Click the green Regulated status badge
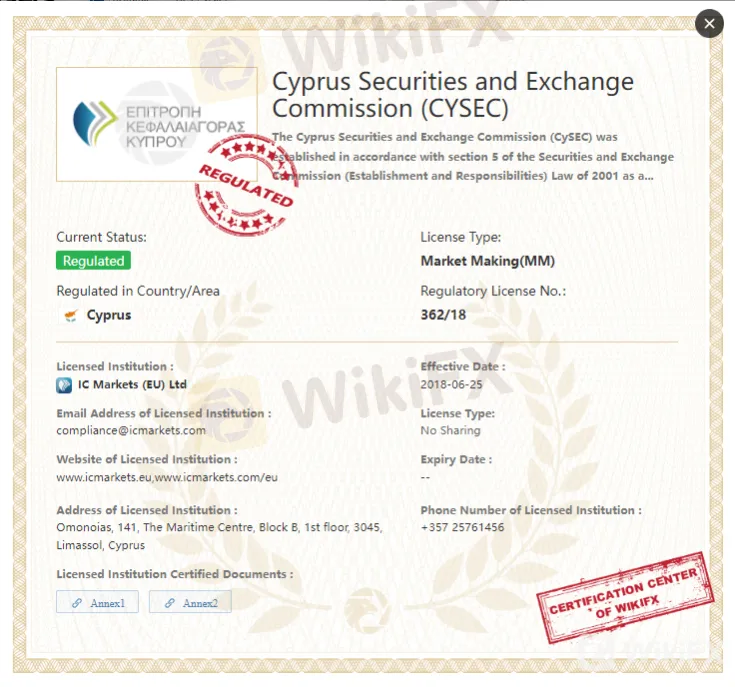Image resolution: width=735 pixels, height=687 pixels. tap(93, 261)
